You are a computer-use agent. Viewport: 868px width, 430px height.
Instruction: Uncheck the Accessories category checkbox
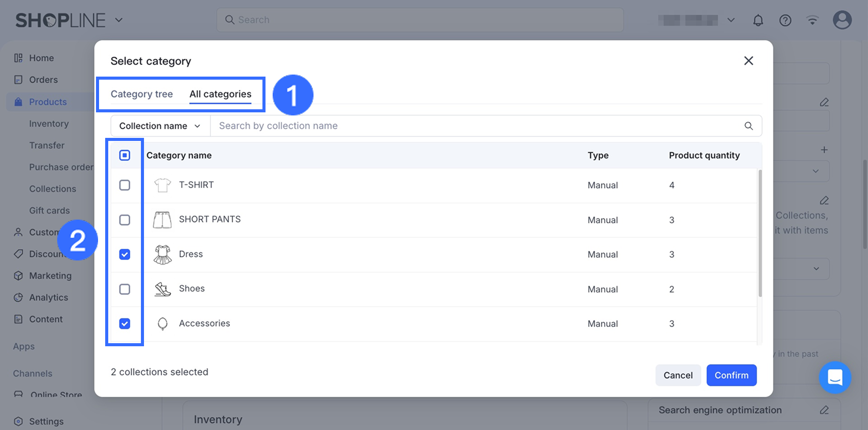point(125,324)
